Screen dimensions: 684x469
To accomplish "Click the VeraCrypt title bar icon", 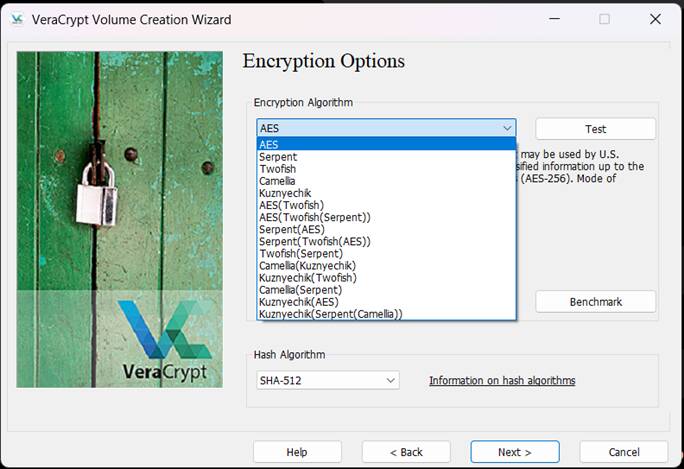I will click(17, 19).
